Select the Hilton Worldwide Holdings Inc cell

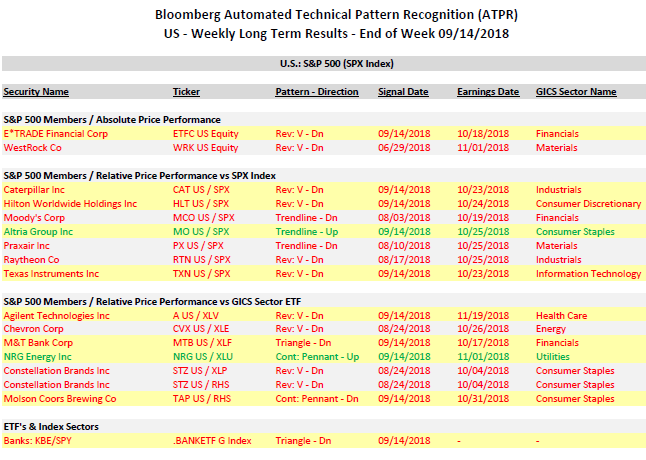tap(70, 204)
